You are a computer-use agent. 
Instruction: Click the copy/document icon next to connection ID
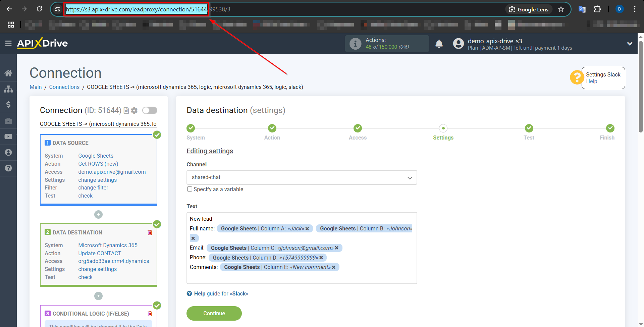click(x=126, y=110)
